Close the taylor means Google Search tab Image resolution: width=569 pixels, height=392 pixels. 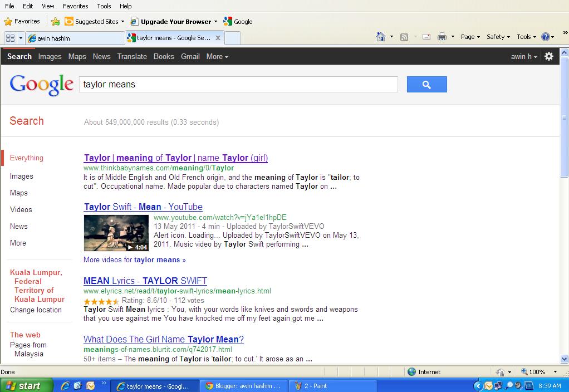(x=218, y=38)
